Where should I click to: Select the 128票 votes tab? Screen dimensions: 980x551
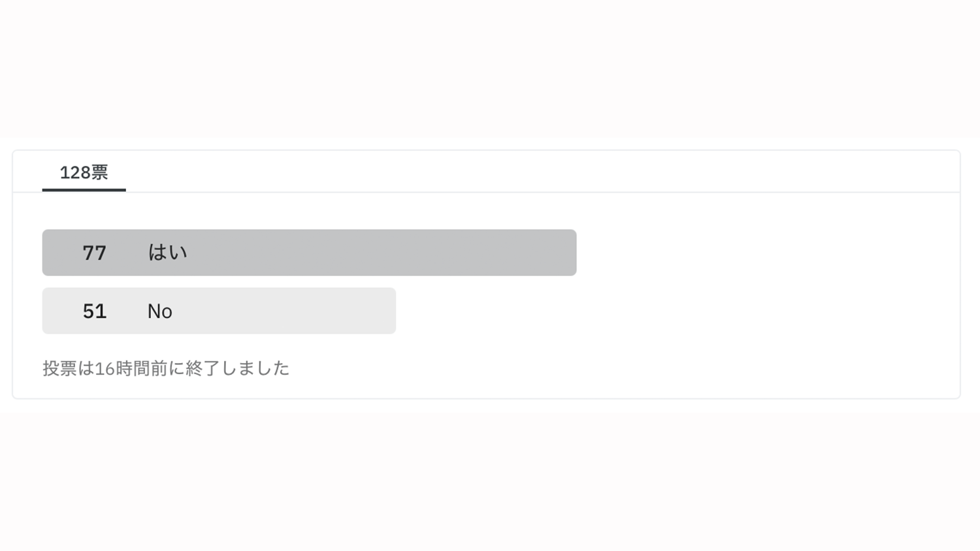[x=84, y=172]
